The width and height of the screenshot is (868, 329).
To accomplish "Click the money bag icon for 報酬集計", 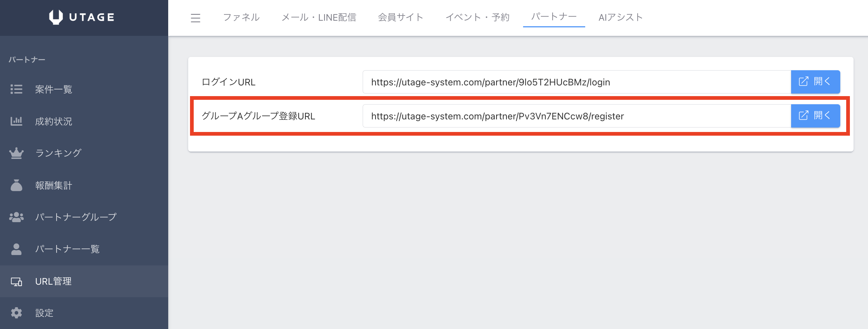I will [16, 185].
